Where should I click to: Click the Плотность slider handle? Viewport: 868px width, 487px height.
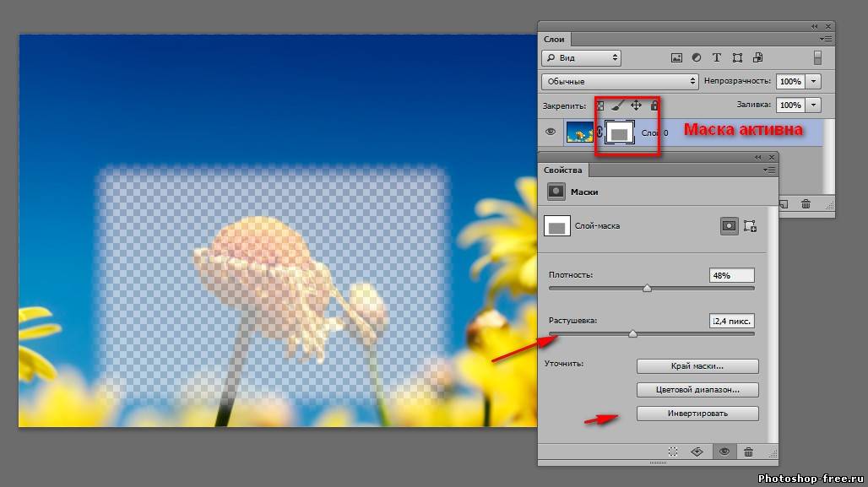pyautogui.click(x=647, y=288)
